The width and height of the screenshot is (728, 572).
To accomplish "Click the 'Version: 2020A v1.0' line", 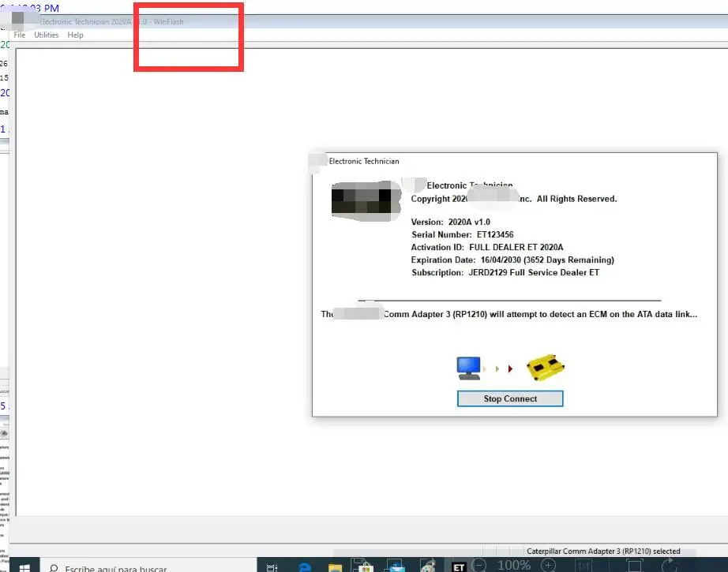I will (x=450, y=222).
